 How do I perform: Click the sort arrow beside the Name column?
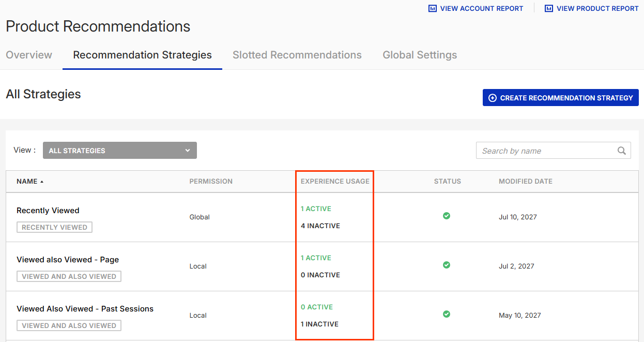click(42, 182)
